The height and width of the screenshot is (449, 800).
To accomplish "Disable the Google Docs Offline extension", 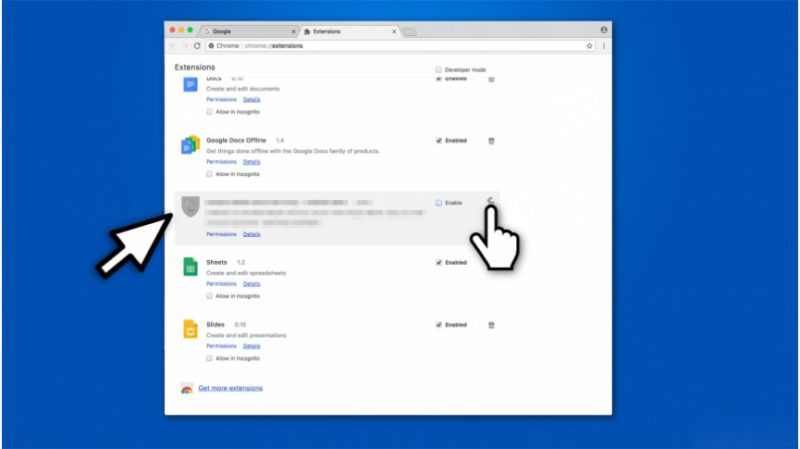I will [438, 141].
